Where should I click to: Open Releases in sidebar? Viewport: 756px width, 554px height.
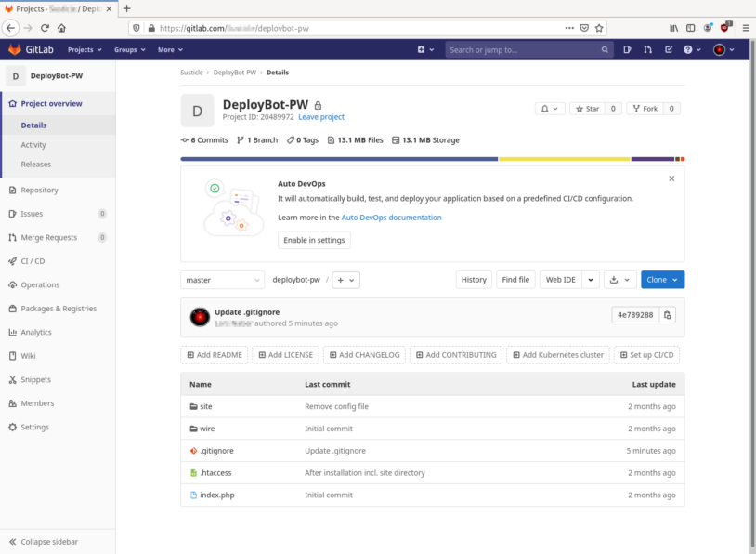coord(35,165)
